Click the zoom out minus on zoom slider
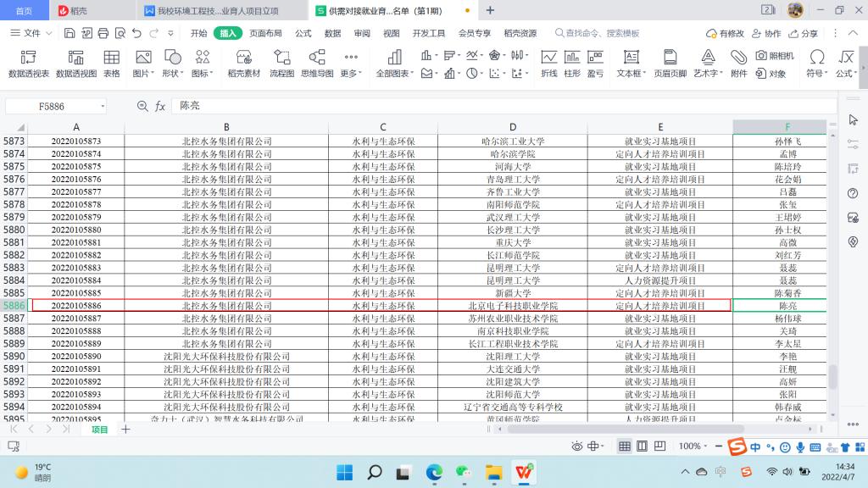 click(719, 446)
